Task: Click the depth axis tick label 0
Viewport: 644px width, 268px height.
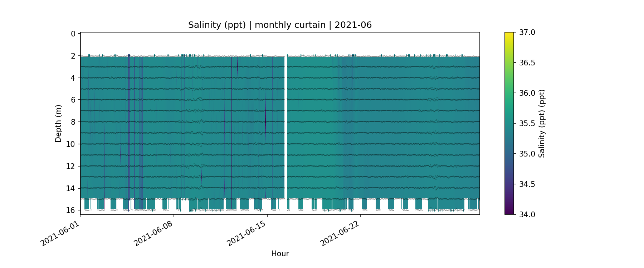Action: (x=73, y=34)
